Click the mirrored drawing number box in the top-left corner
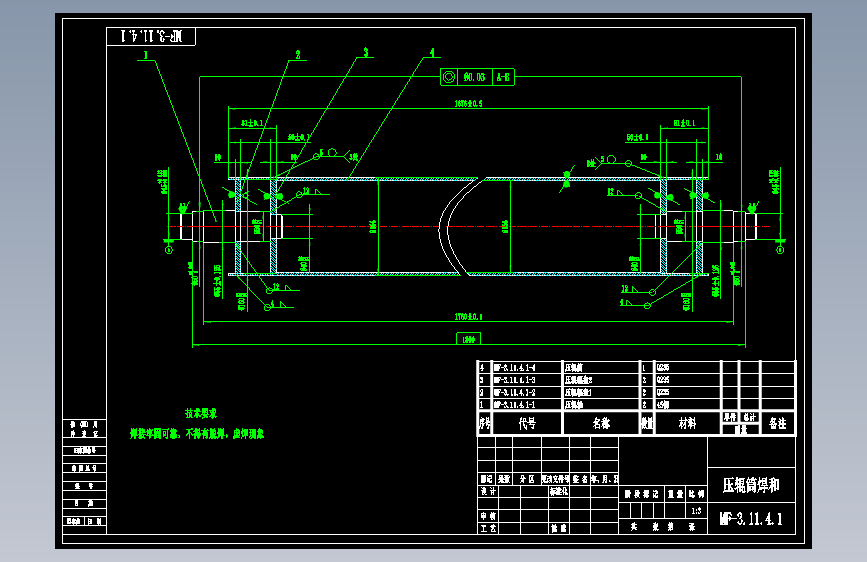 pos(151,37)
